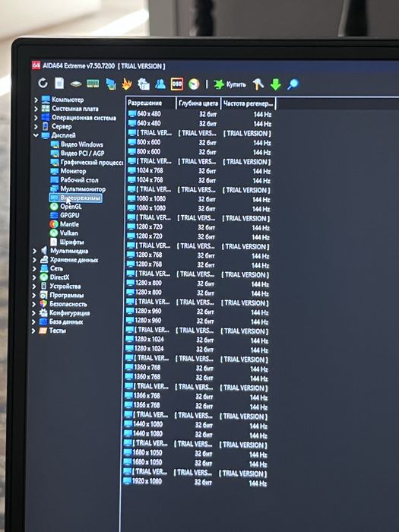Expand the Сеть tree node
Viewport: 399px width, 532px height.
[x=34, y=269]
